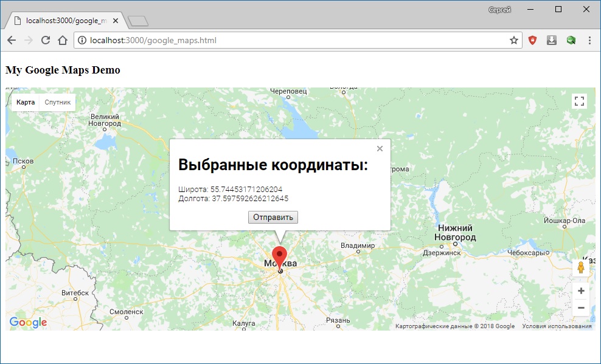601x364 pixels.
Task: Open the browser home page icon
Action: click(x=63, y=40)
